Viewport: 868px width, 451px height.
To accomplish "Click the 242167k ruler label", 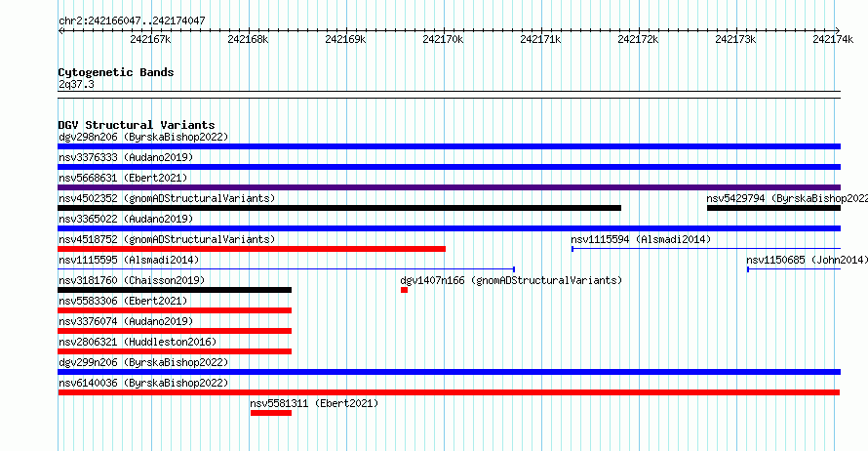I will click(150, 39).
